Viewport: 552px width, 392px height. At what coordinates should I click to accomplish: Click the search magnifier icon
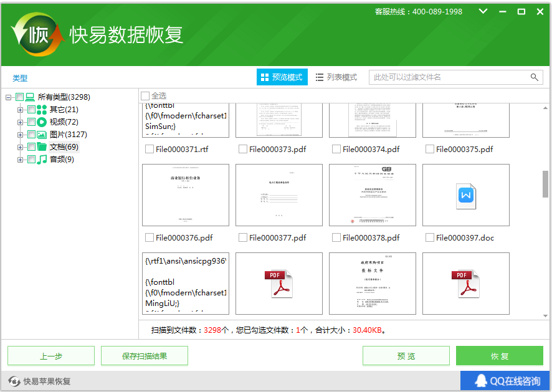coord(534,77)
